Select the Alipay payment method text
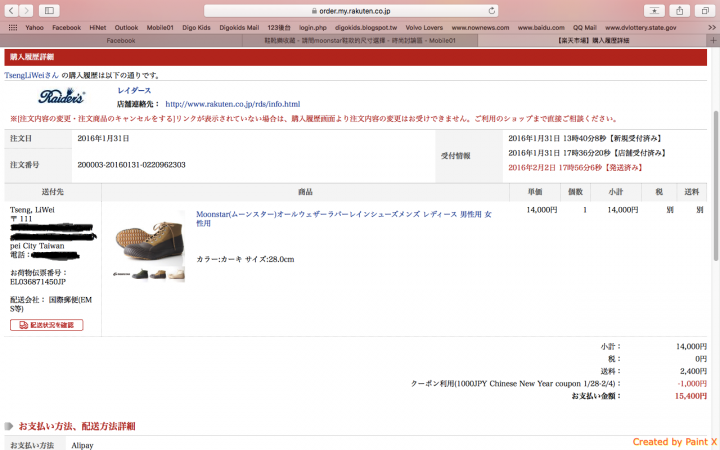Viewport: 720px width, 450px height. [82, 445]
